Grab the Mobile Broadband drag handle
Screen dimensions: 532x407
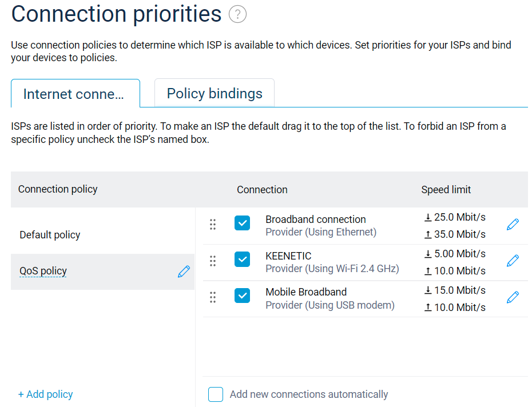213,297
